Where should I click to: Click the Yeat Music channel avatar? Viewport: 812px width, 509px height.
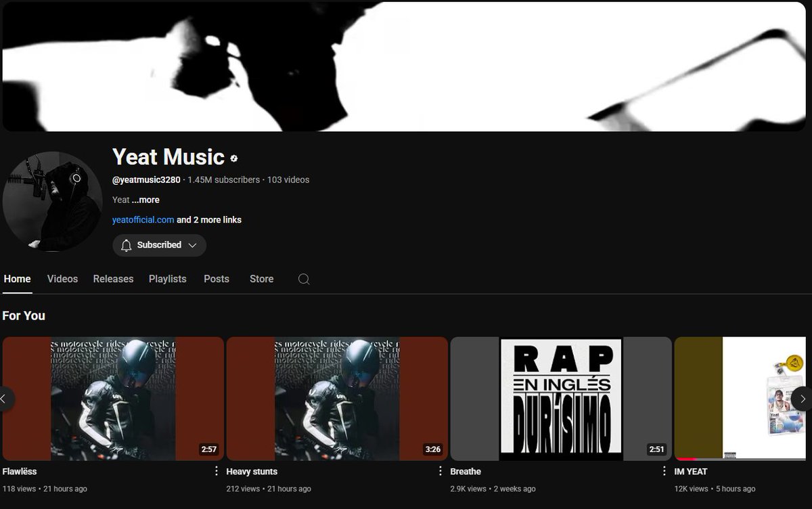pos(53,201)
